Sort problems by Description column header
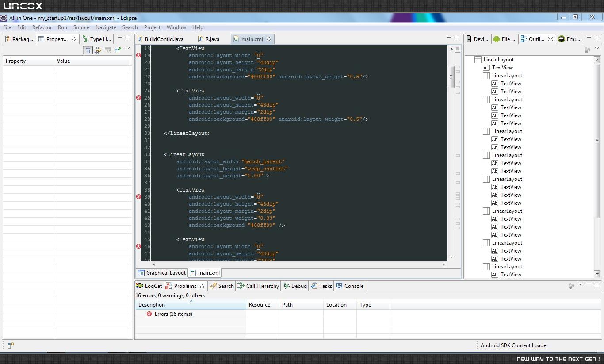Screen dimensions: 604x364 click(191, 305)
